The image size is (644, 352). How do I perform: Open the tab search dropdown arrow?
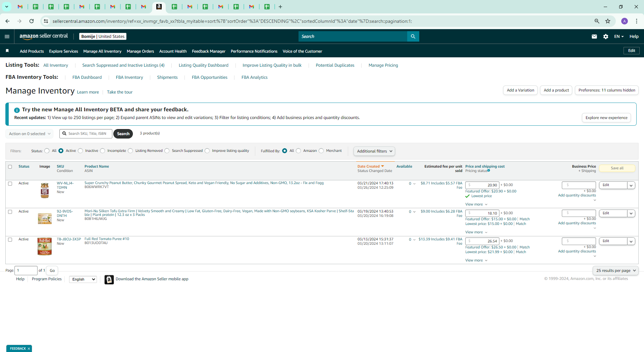pyautogui.click(x=6, y=7)
